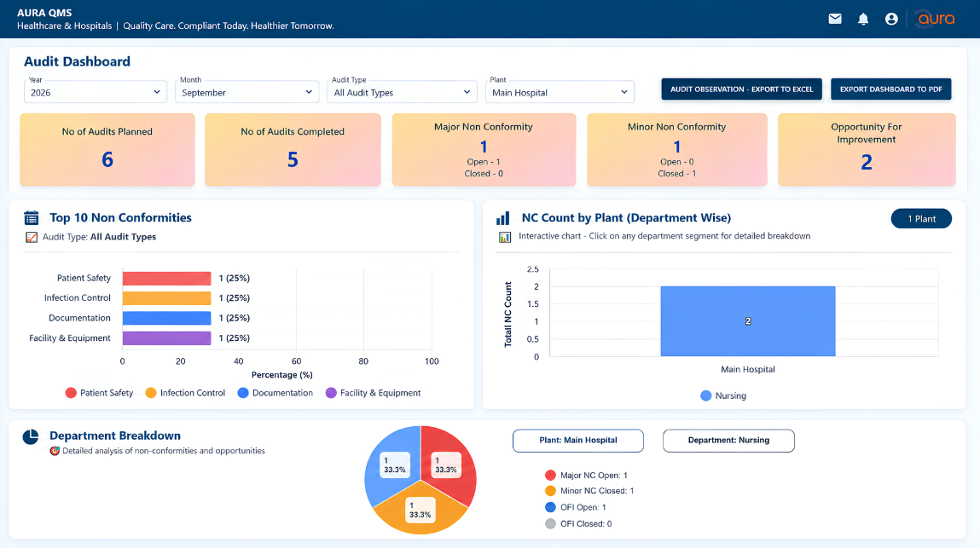
Task: Toggle Patient Safety legend red swatch
Action: (x=71, y=393)
